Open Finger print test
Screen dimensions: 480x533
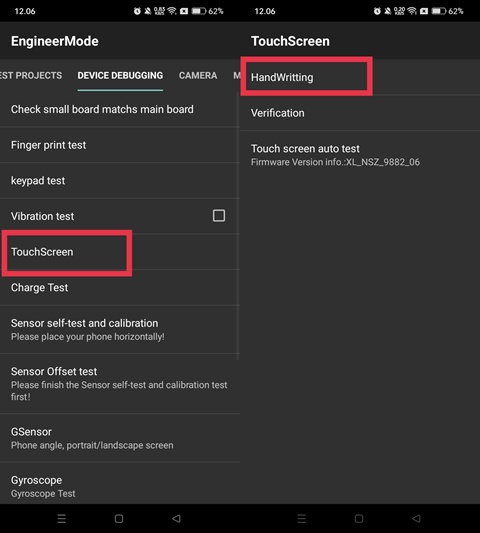tap(120, 145)
